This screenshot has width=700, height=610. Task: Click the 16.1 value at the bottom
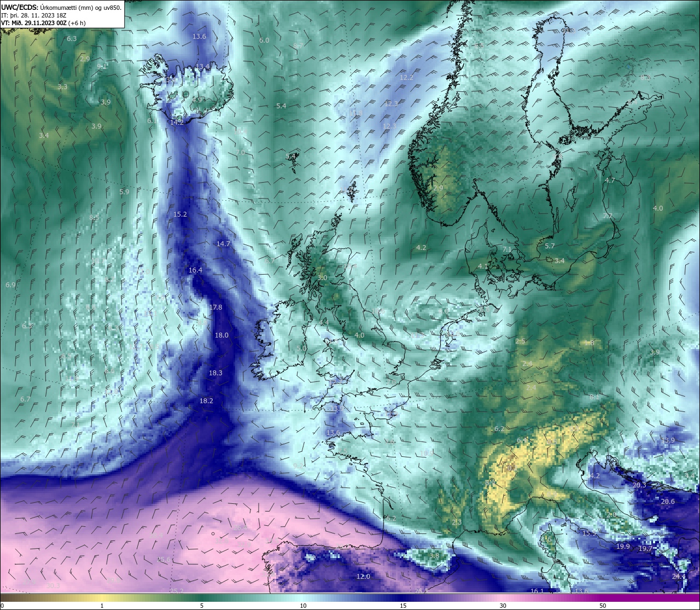coord(537,591)
